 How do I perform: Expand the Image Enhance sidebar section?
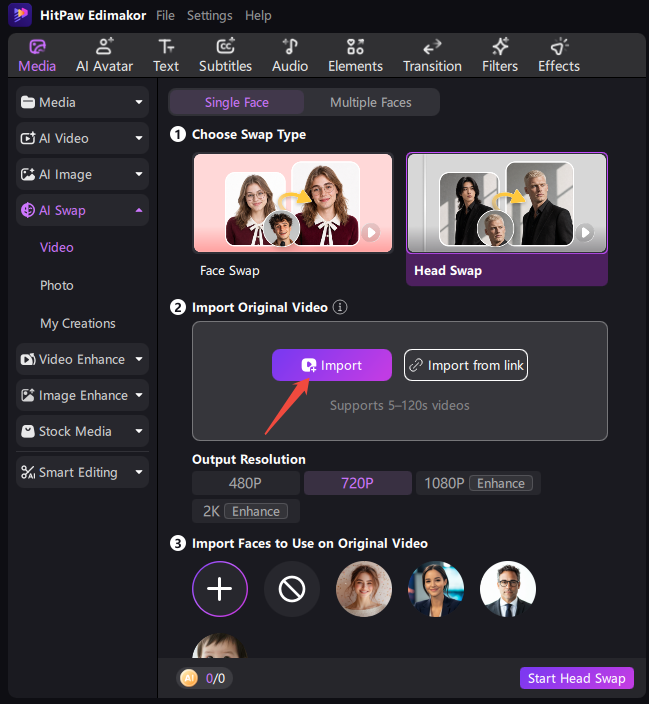[82, 395]
